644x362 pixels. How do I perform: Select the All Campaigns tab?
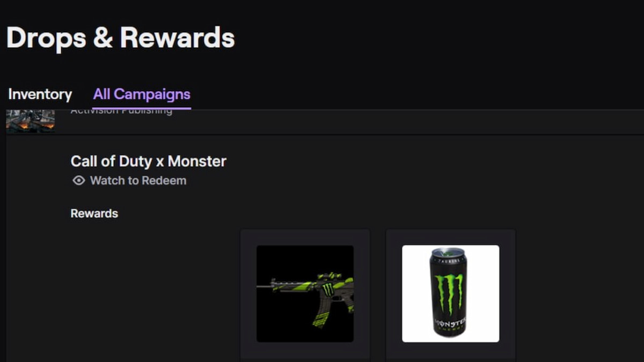tap(142, 94)
